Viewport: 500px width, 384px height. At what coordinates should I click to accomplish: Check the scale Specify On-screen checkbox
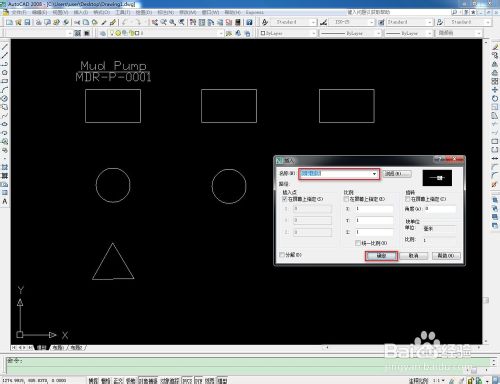pos(346,199)
